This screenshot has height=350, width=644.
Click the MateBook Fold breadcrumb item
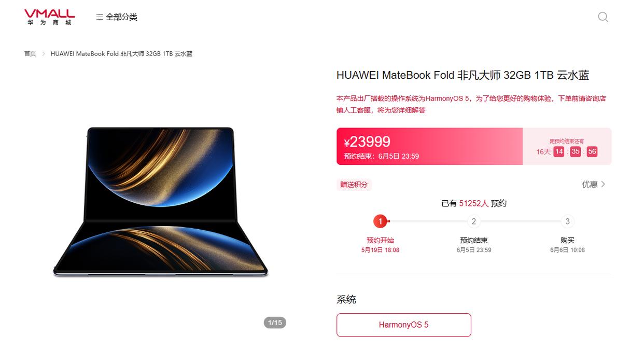(x=121, y=54)
